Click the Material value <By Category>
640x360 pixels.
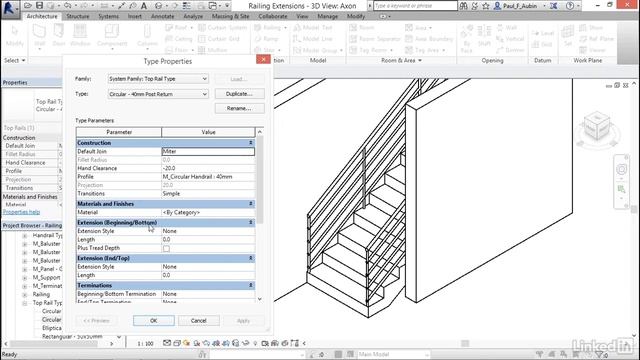pyautogui.click(x=208, y=212)
